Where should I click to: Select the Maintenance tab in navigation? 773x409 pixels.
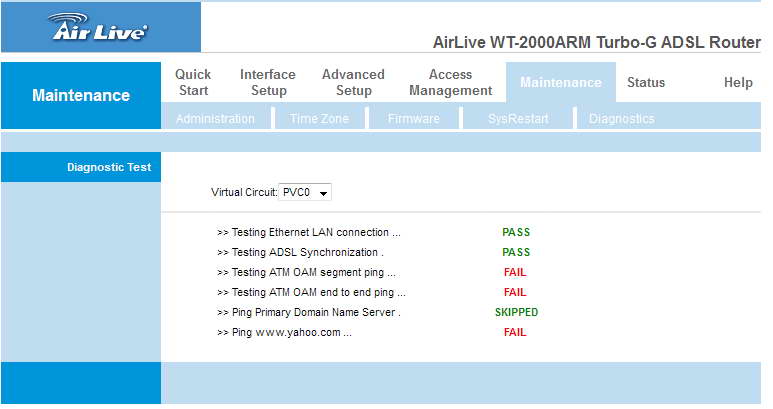coord(561,83)
